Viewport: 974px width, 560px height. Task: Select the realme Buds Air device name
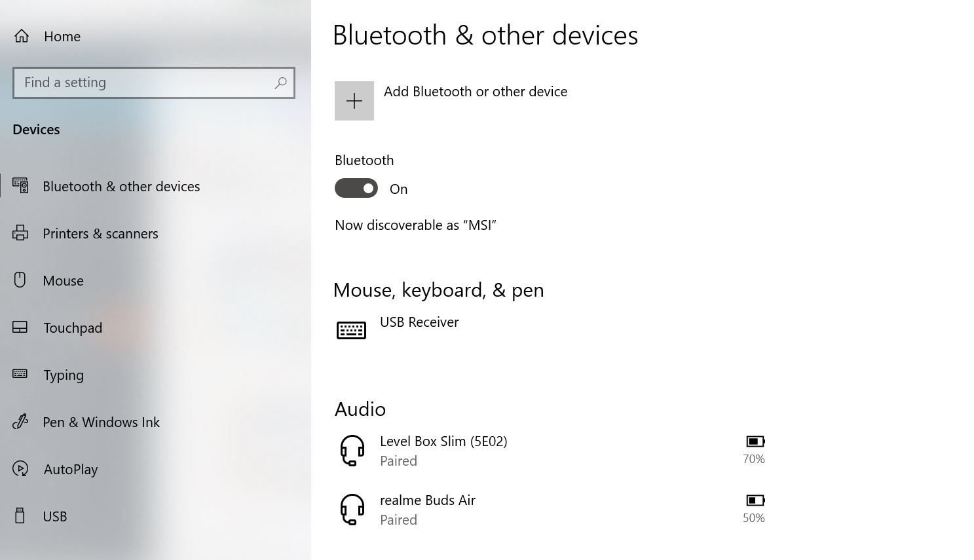click(x=428, y=500)
